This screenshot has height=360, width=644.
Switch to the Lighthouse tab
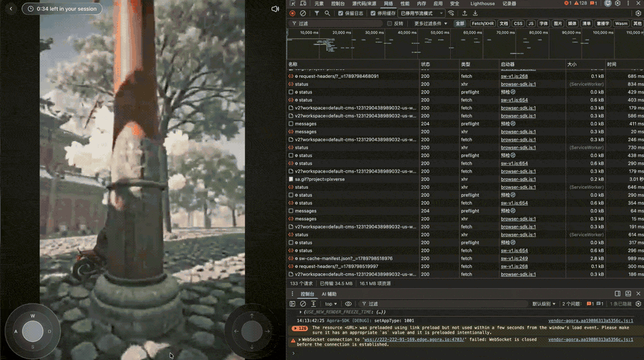pyautogui.click(x=482, y=3)
